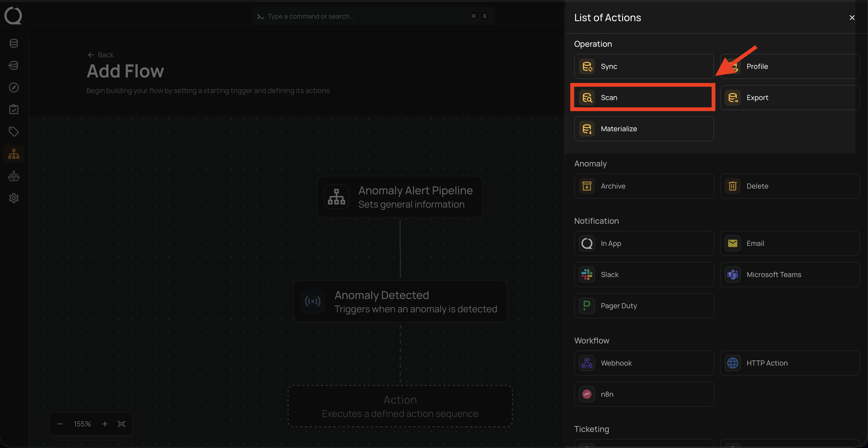The image size is (868, 448).
Task: Zoom in with the plus button
Action: [105, 424]
